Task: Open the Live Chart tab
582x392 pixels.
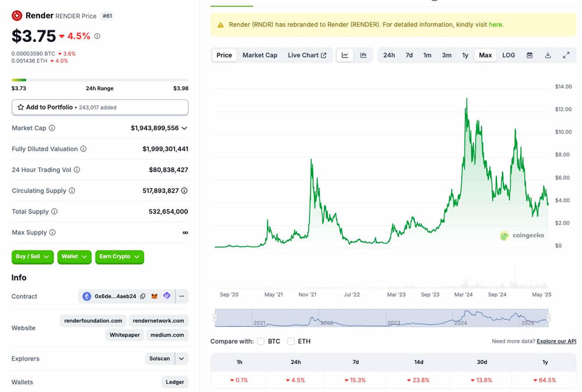Action: (307, 55)
